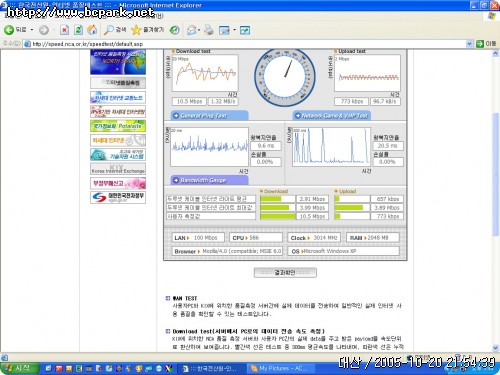Switch to the Bandwidth Gauge tab
500x375 pixels.
point(209,180)
